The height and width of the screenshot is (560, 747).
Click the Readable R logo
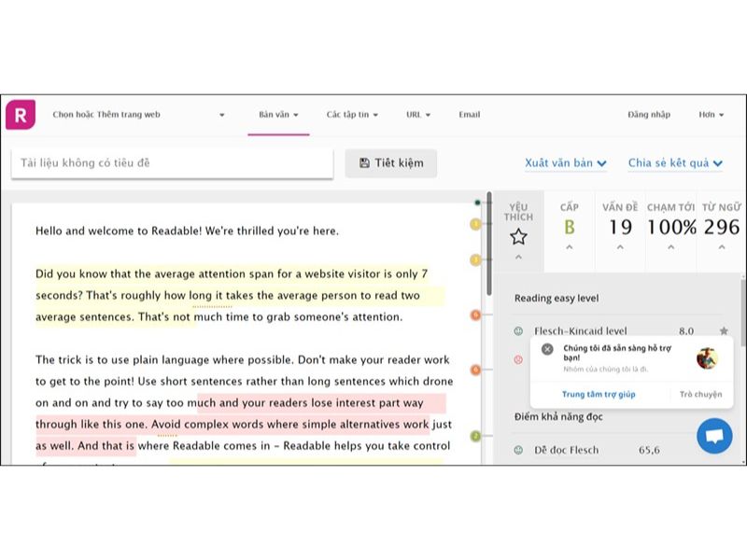coord(21,114)
